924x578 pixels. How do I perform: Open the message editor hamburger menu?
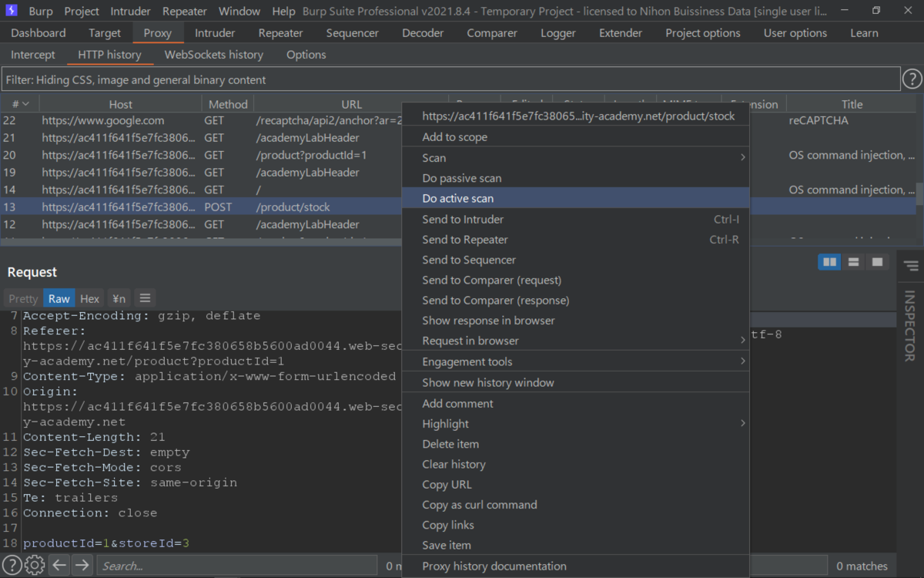[145, 298]
